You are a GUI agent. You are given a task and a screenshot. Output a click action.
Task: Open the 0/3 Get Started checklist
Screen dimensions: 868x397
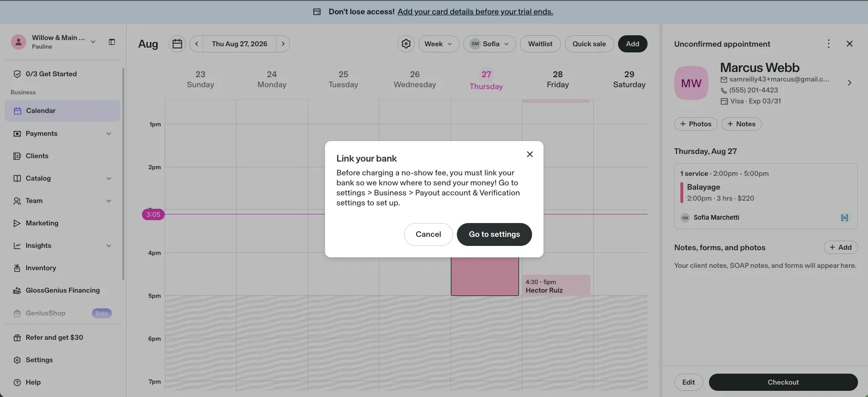pos(63,74)
